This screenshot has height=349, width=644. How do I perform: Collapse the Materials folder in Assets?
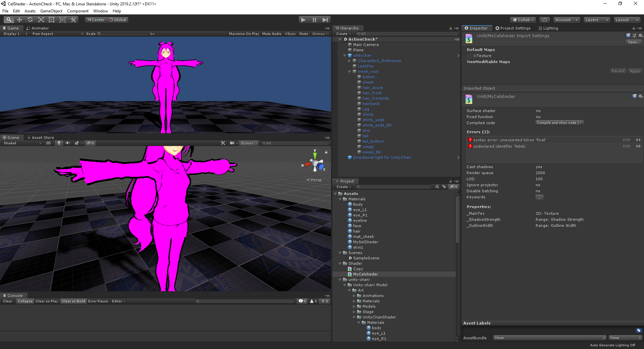[340, 199]
